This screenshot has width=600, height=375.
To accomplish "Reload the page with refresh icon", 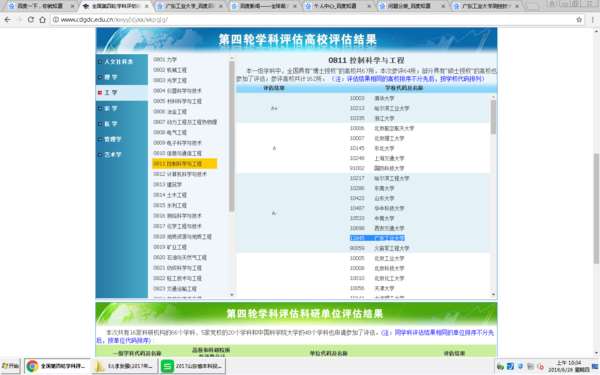I will [x=31, y=20].
